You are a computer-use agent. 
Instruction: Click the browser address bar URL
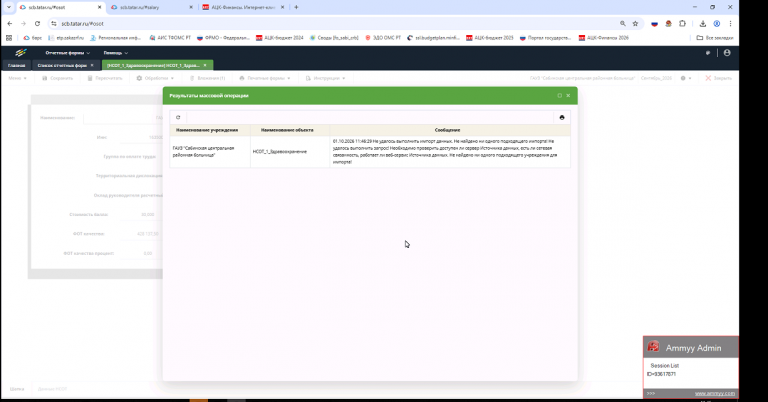click(82, 24)
